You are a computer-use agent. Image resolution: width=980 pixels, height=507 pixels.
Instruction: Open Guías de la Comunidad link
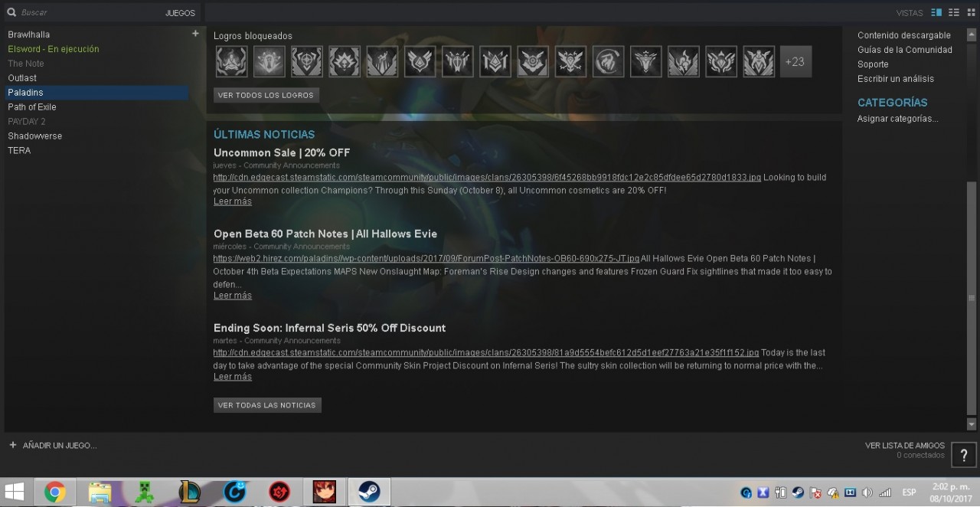click(905, 50)
